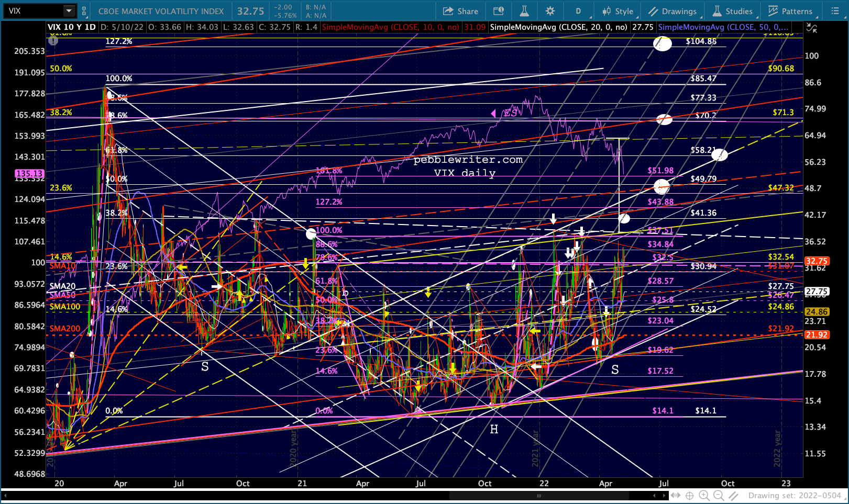
Task: Click the yellow $90.68 level label
Action: 781,69
